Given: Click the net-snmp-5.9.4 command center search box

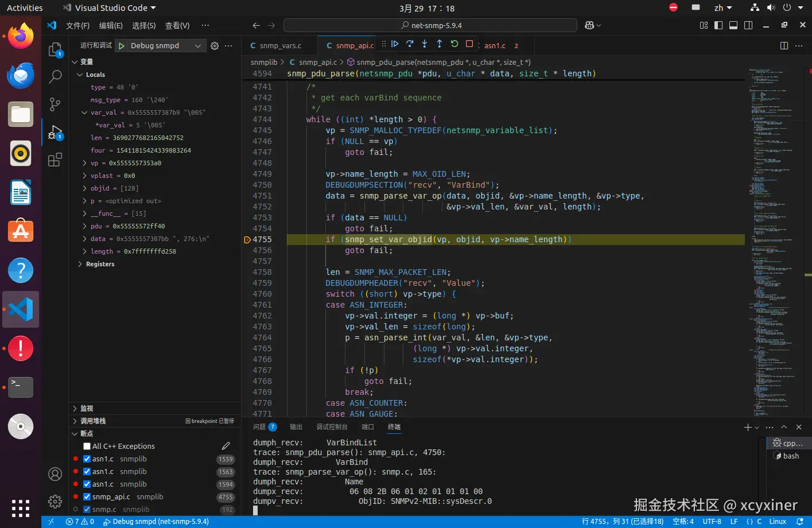Looking at the screenshot, I should pyautogui.click(x=430, y=25).
